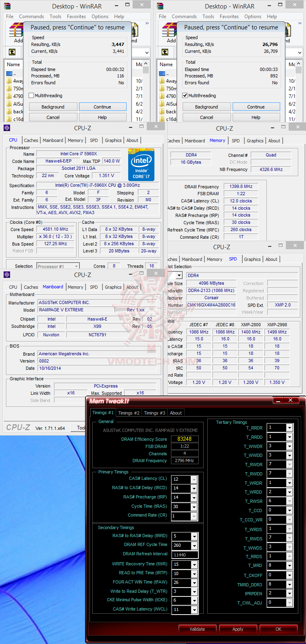Click Cancel in the right WinRAR dialog

point(206,117)
